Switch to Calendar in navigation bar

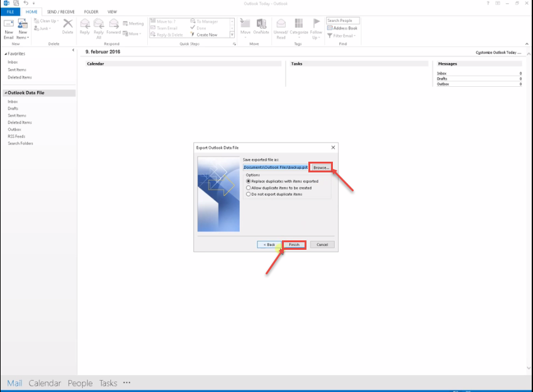[x=45, y=383]
